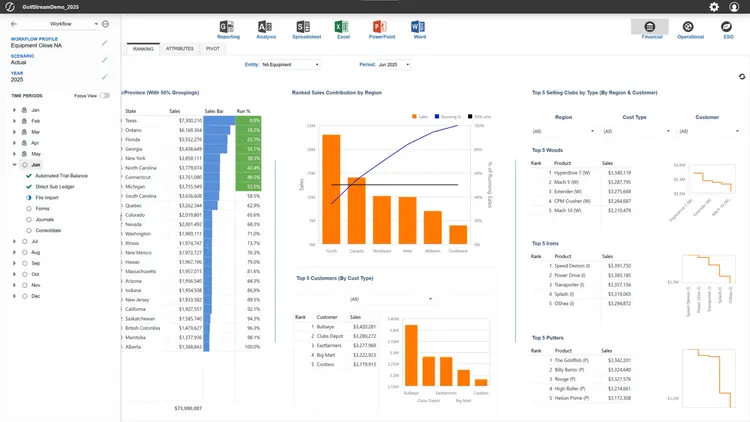Open the Reporting module icon

point(227,26)
